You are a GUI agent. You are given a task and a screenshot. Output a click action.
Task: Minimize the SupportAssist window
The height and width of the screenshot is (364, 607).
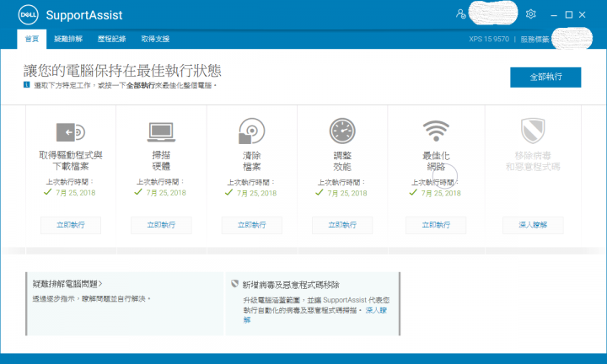click(554, 14)
